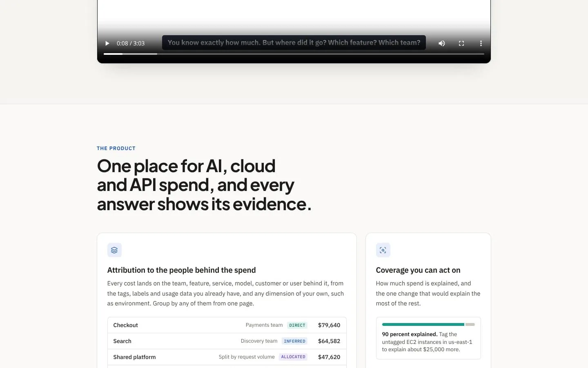The width and height of the screenshot is (588, 368).
Task: Click the $79,640 amount
Action: pyautogui.click(x=329, y=325)
